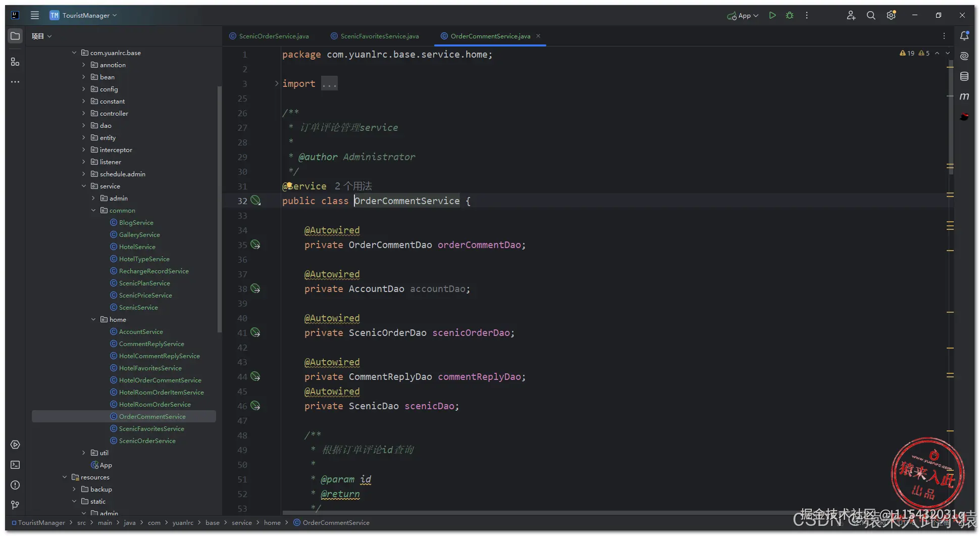
Task: Toggle the Project tool window folder icon
Action: tap(15, 36)
